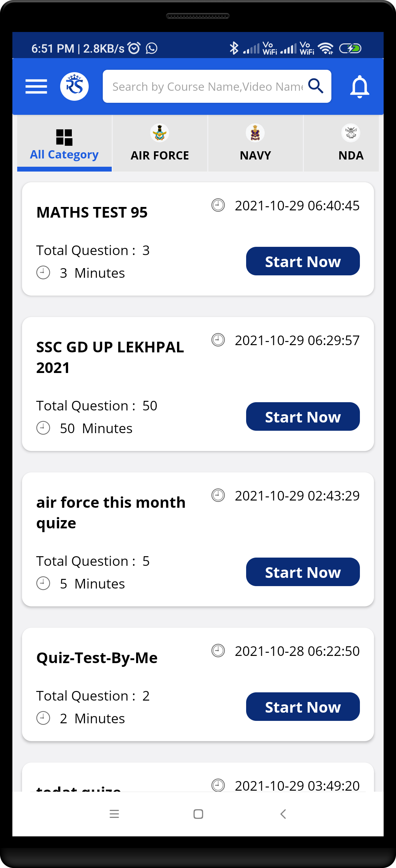The image size is (396, 868).
Task: Start the SSC GD UP LEKHPAL 2021 test
Action: click(x=302, y=417)
